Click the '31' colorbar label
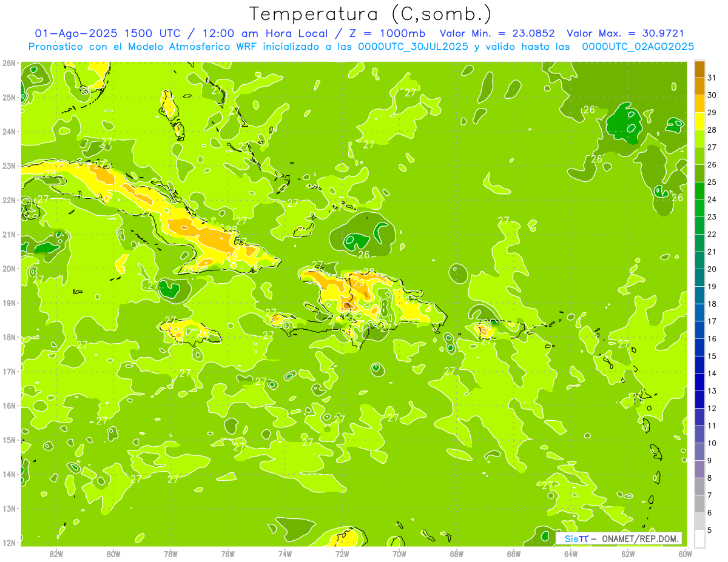The height and width of the screenshot is (562, 728). point(712,78)
